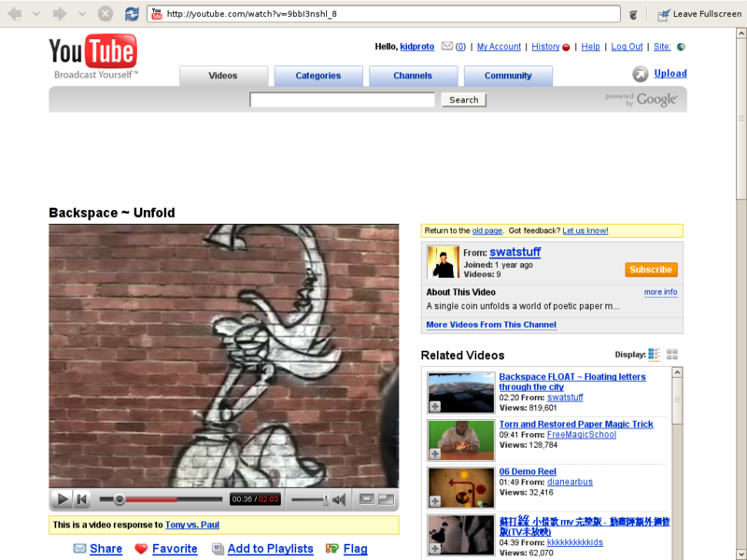Switch to the Channels tab

pyautogui.click(x=413, y=76)
